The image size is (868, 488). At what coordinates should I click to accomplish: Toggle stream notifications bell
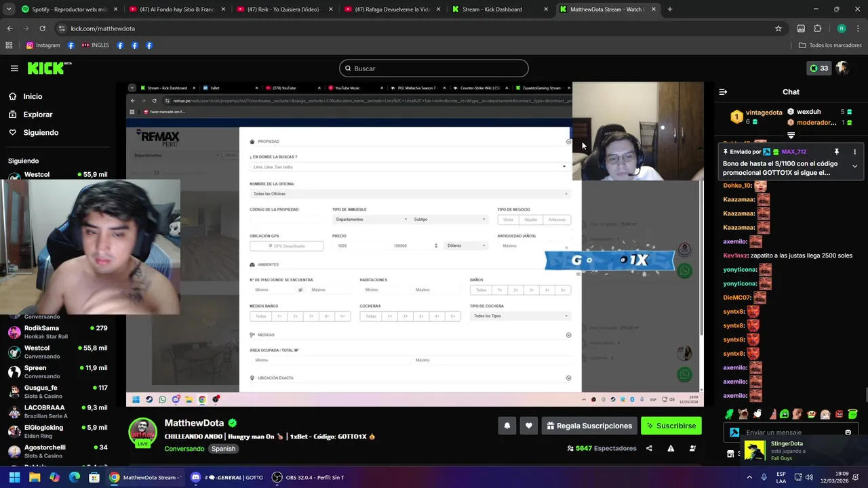pos(507,426)
